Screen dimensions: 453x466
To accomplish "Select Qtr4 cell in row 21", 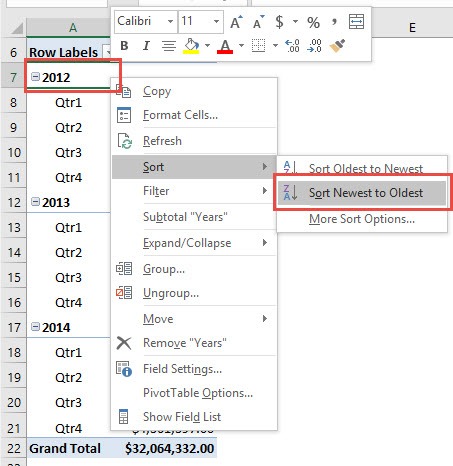I will pyautogui.click(x=68, y=427).
